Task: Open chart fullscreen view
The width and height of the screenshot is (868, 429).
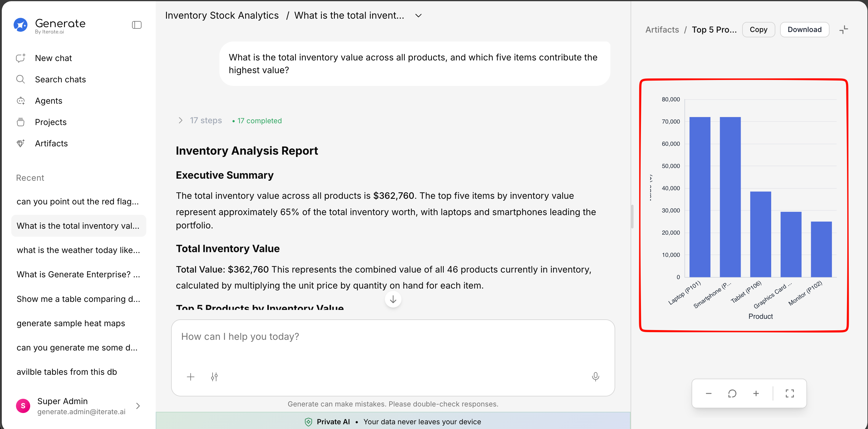Action: [790, 393]
